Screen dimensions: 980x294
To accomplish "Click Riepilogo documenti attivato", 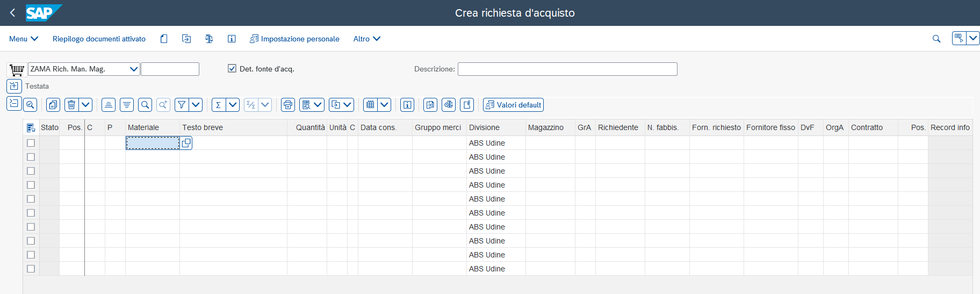I will coord(99,39).
